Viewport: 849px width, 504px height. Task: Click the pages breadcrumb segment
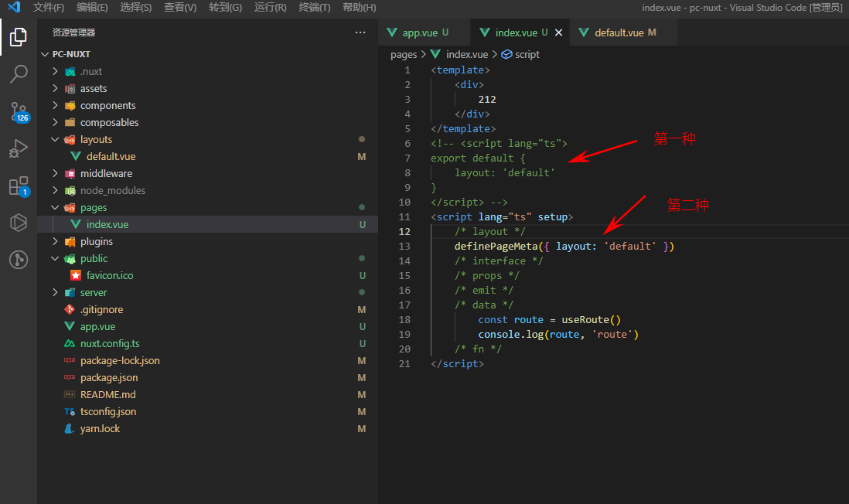coord(404,54)
